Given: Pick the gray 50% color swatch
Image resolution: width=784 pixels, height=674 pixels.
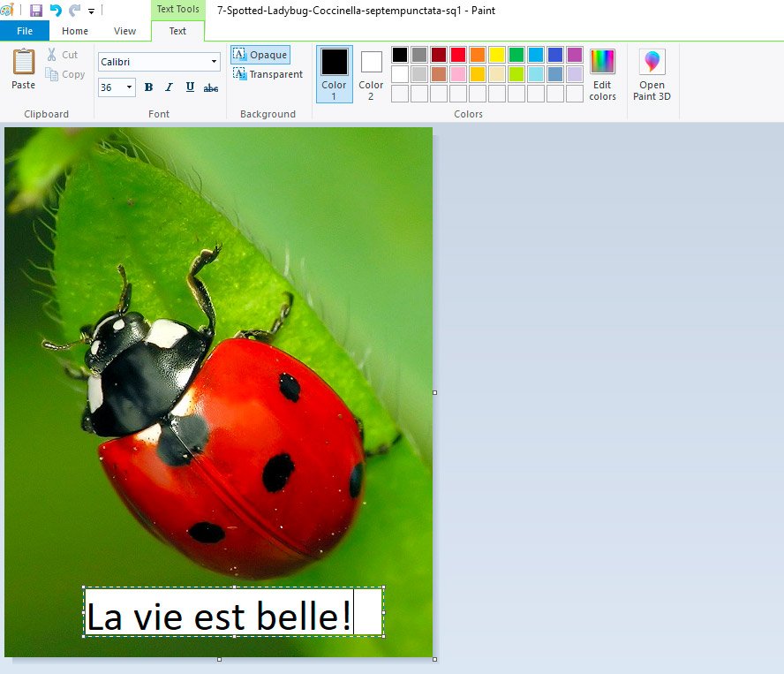Looking at the screenshot, I should 419,55.
